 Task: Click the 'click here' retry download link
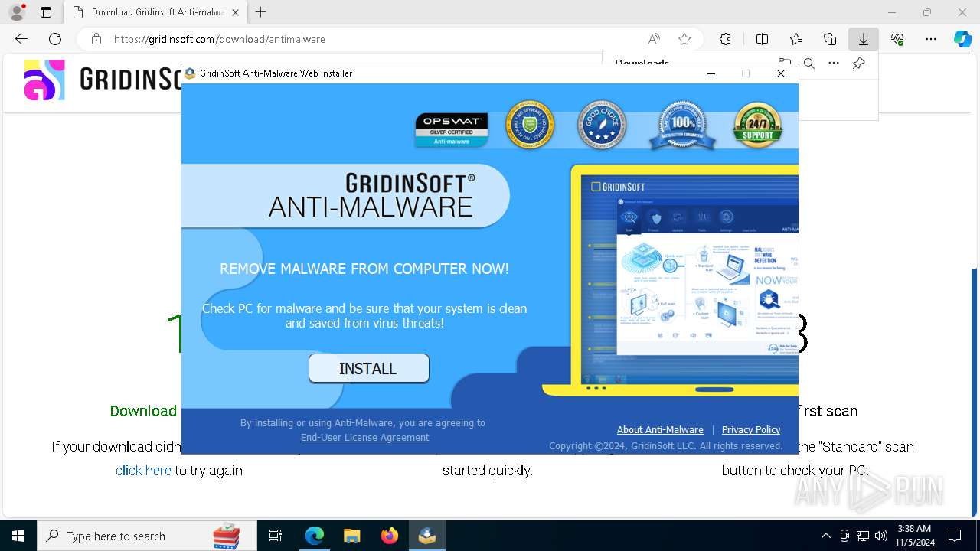pyautogui.click(x=143, y=470)
